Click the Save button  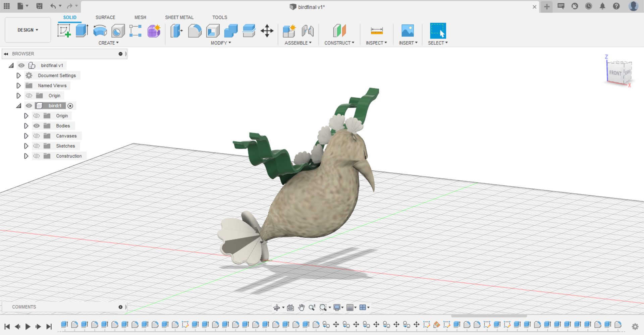pos(39,6)
